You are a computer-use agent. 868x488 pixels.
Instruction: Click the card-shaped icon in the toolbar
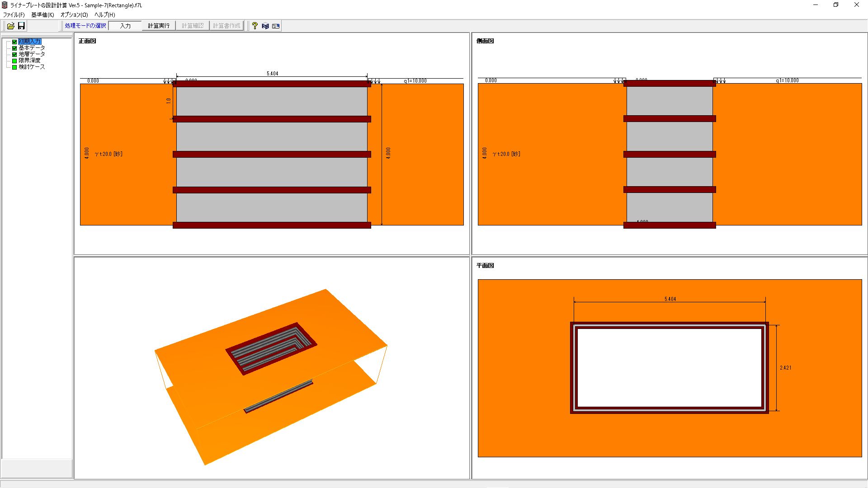[x=276, y=26]
